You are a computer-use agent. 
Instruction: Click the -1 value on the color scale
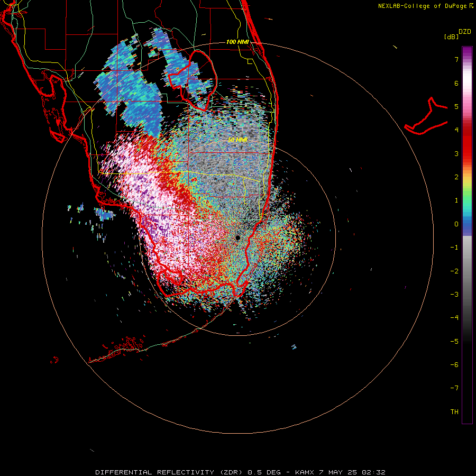point(454,248)
